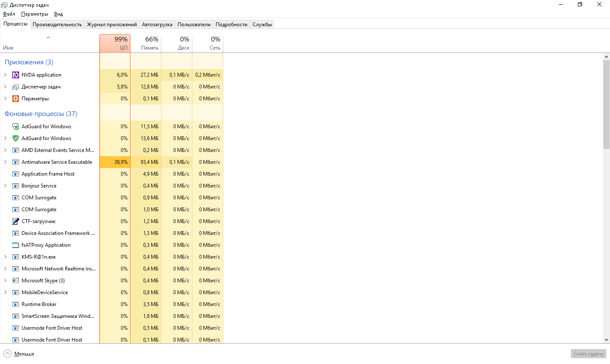The image size is (610, 364).
Task: Click the Antimalware Service Executable icon
Action: pyautogui.click(x=16, y=162)
